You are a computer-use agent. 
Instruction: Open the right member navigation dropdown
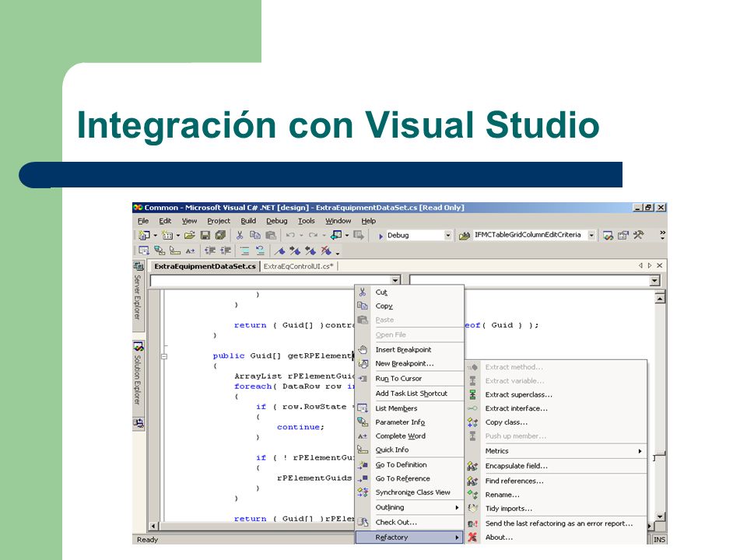click(655, 281)
